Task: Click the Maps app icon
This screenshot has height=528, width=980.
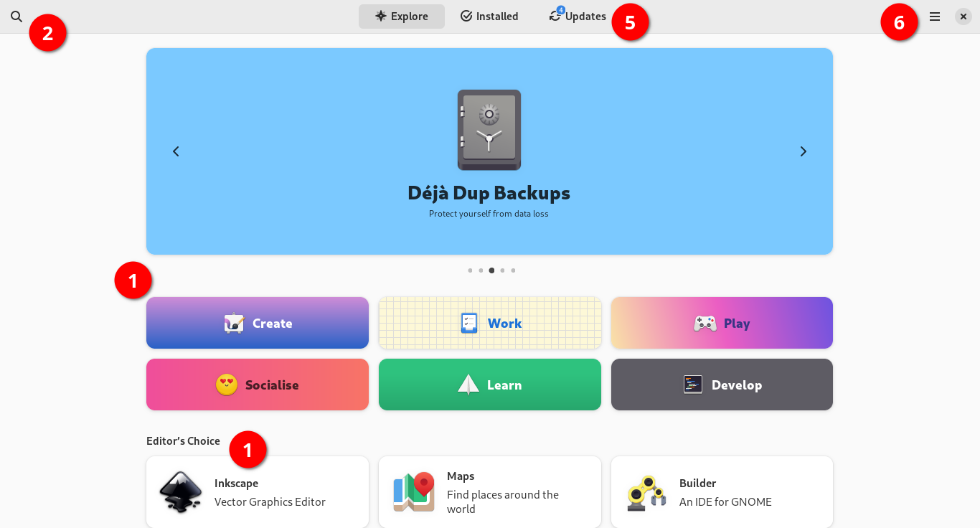Action: pos(414,491)
